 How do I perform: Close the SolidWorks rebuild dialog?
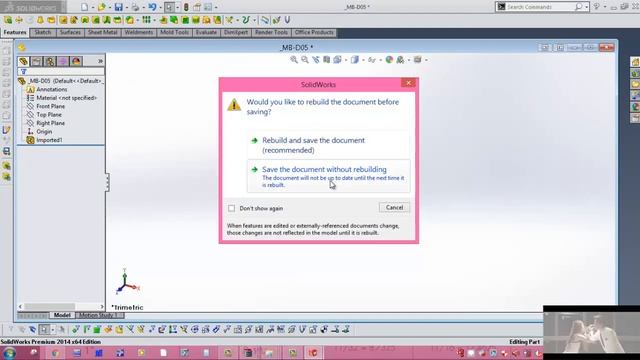tap(408, 83)
